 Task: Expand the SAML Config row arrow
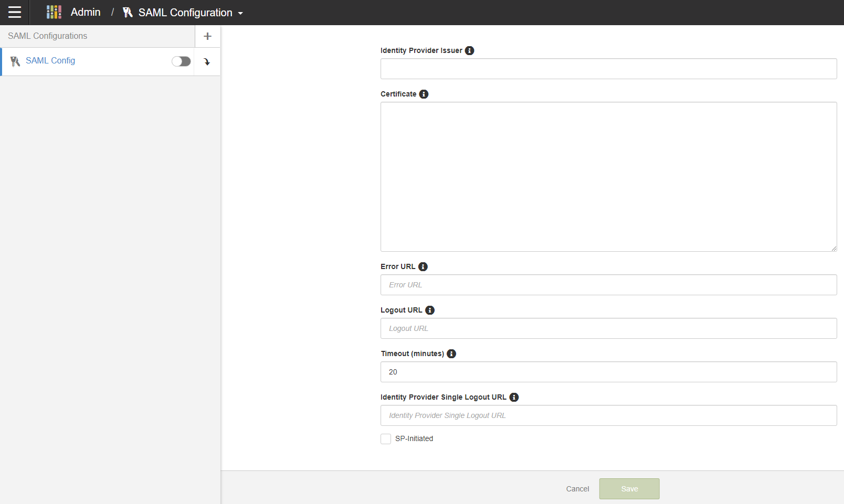point(207,62)
